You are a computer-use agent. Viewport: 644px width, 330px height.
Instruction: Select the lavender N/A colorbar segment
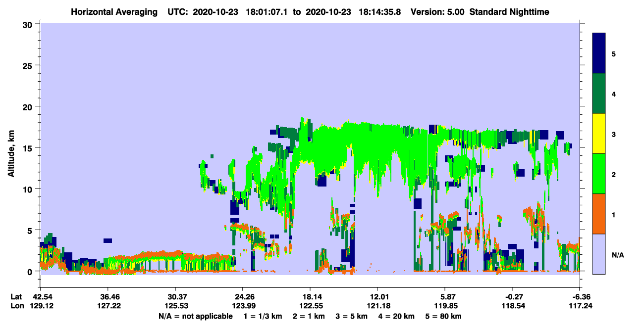pos(599,254)
